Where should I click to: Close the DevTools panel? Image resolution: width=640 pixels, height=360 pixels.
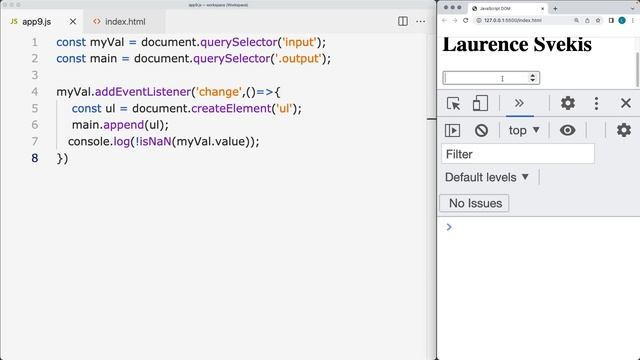(626, 103)
